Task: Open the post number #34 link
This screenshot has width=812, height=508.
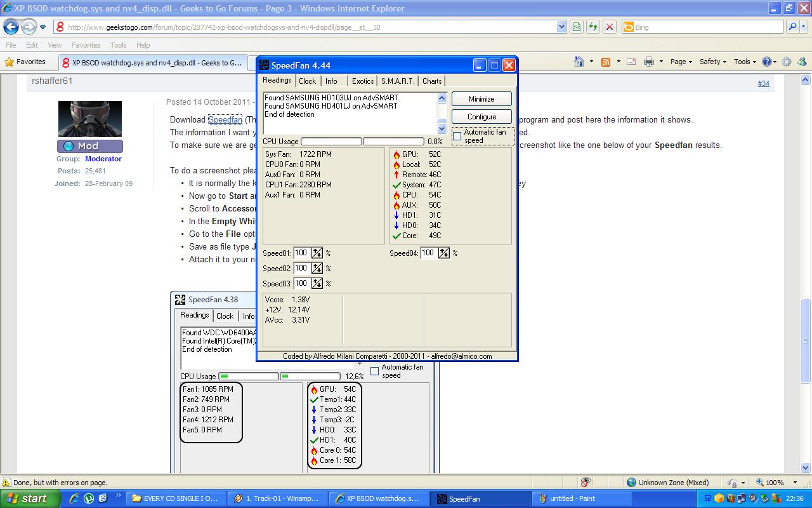Action: pos(763,83)
